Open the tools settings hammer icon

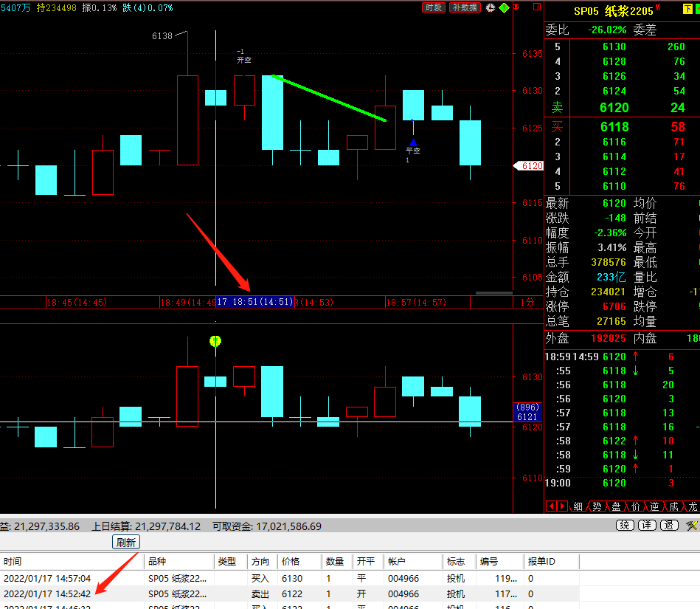tap(692, 526)
